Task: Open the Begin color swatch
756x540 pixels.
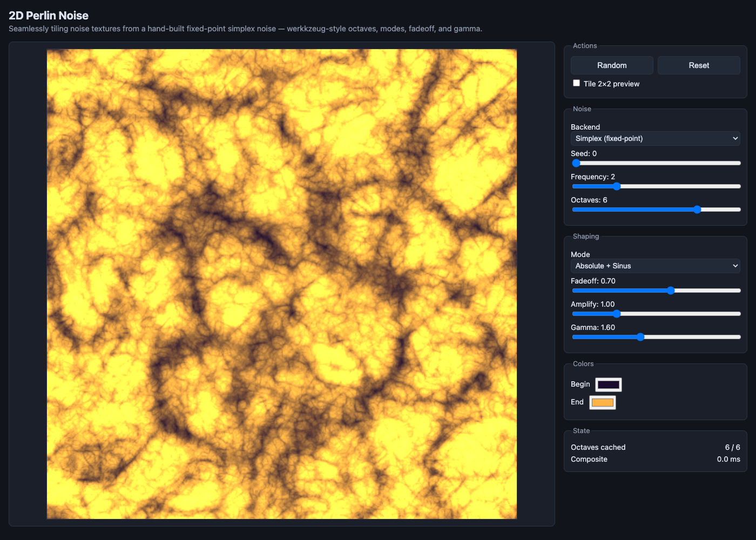Action: pos(609,384)
